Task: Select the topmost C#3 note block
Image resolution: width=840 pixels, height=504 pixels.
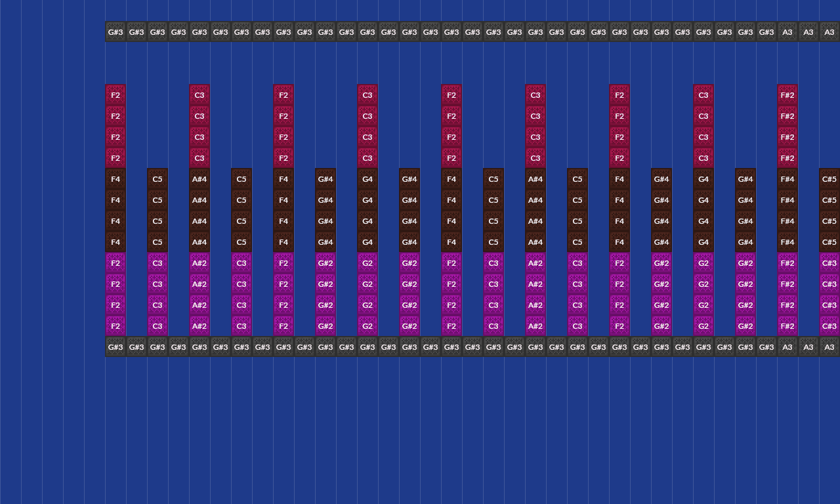Action: tap(829, 263)
